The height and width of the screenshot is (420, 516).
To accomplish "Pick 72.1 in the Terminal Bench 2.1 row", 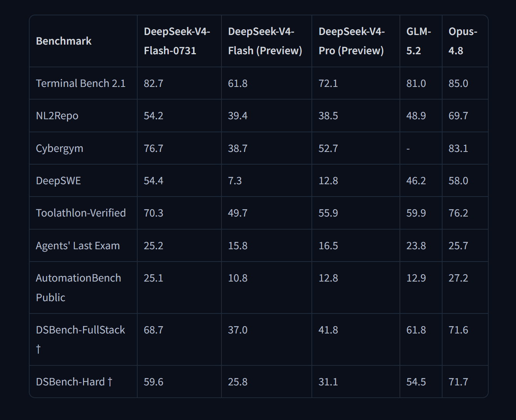I will point(328,83).
